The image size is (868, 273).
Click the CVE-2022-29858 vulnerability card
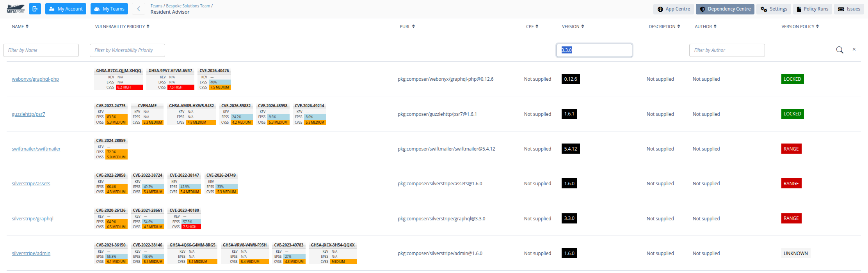click(111, 183)
